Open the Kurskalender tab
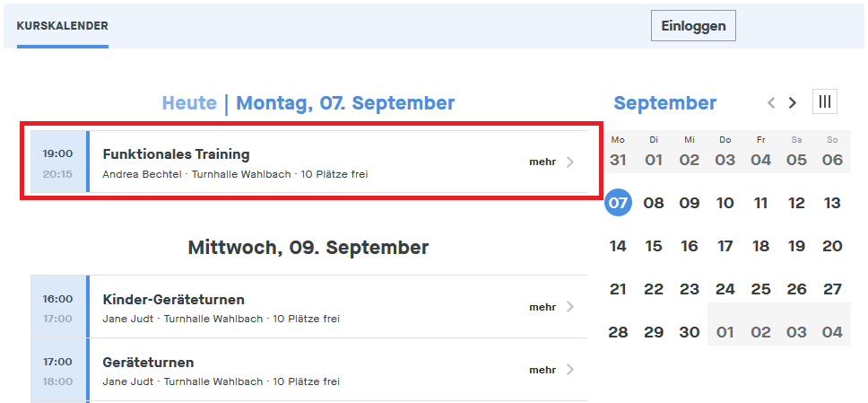The height and width of the screenshot is (403, 868). click(63, 26)
